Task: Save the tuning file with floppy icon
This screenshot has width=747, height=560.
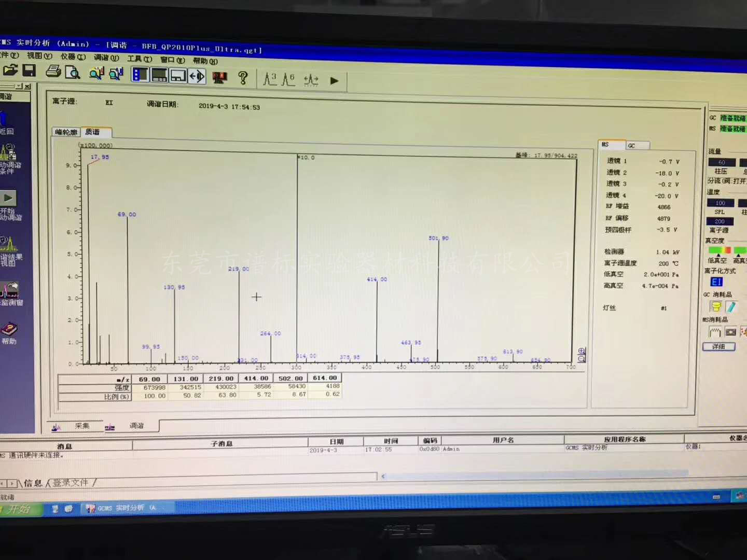Action: [x=30, y=71]
